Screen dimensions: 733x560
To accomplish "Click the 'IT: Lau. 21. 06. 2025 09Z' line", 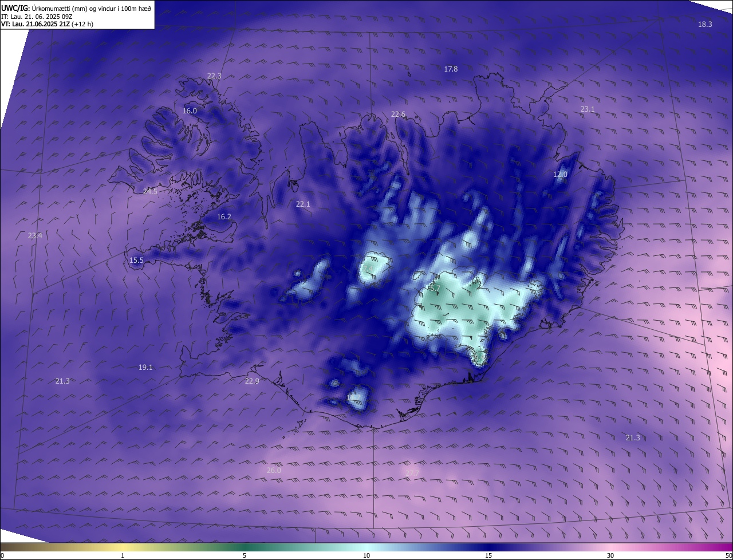I will [x=37, y=16].
